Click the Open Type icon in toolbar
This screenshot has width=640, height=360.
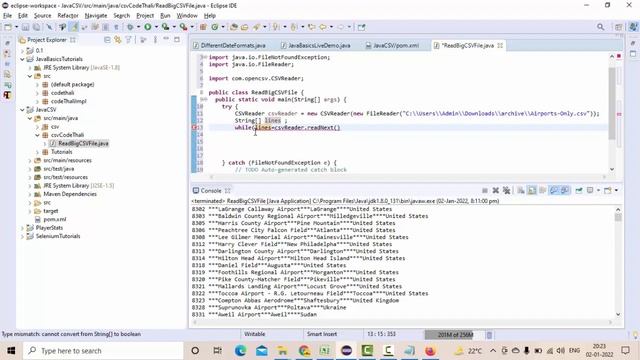click(234, 27)
